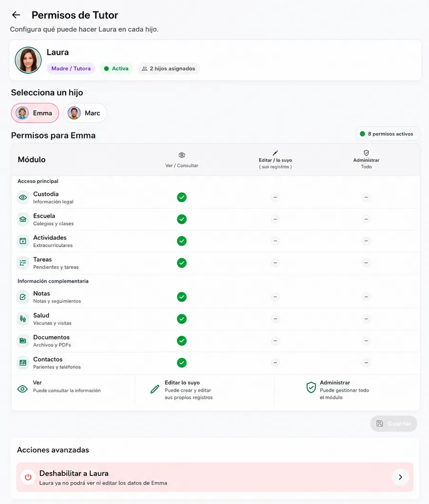429x504 pixels.
Task: Click the Deshabilitar a Laura title
Action: coord(74,474)
